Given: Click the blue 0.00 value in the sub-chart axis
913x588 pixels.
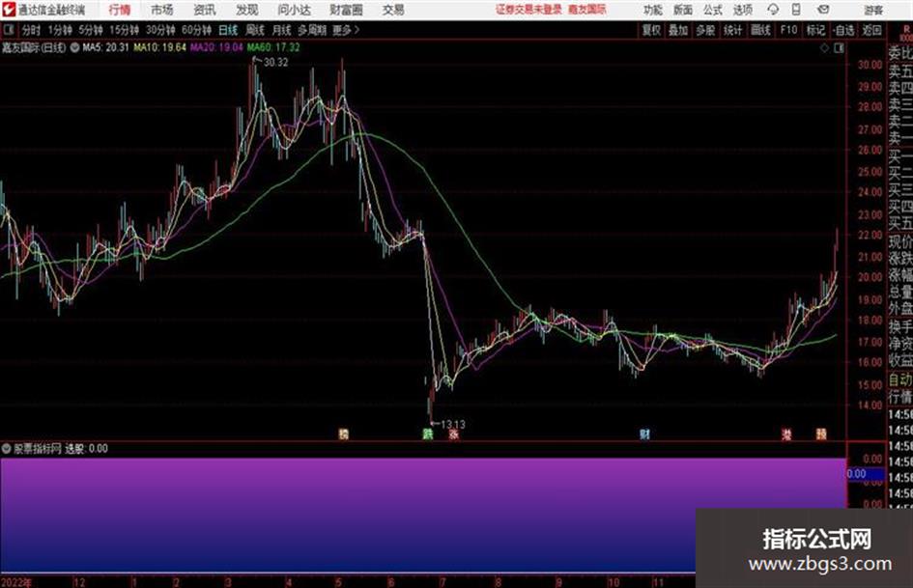Looking at the screenshot, I should (x=857, y=474).
